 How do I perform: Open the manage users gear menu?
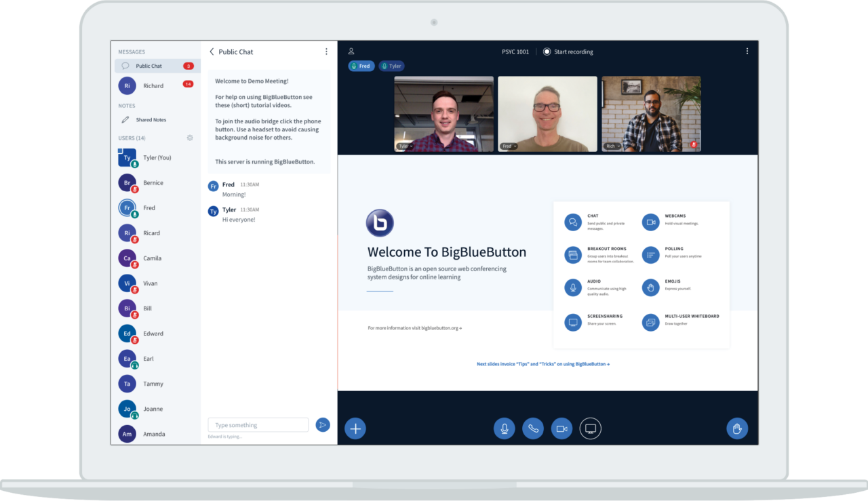(x=190, y=137)
